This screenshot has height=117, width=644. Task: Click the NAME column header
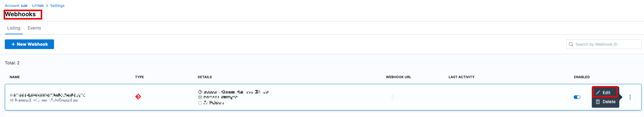[x=15, y=77]
